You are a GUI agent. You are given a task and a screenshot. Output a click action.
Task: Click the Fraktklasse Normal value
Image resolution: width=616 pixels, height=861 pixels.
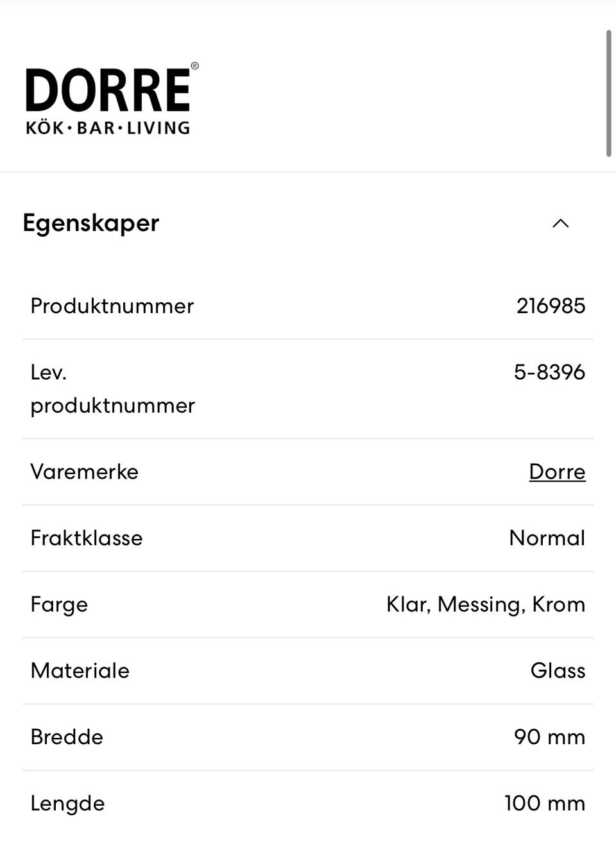pyautogui.click(x=547, y=538)
